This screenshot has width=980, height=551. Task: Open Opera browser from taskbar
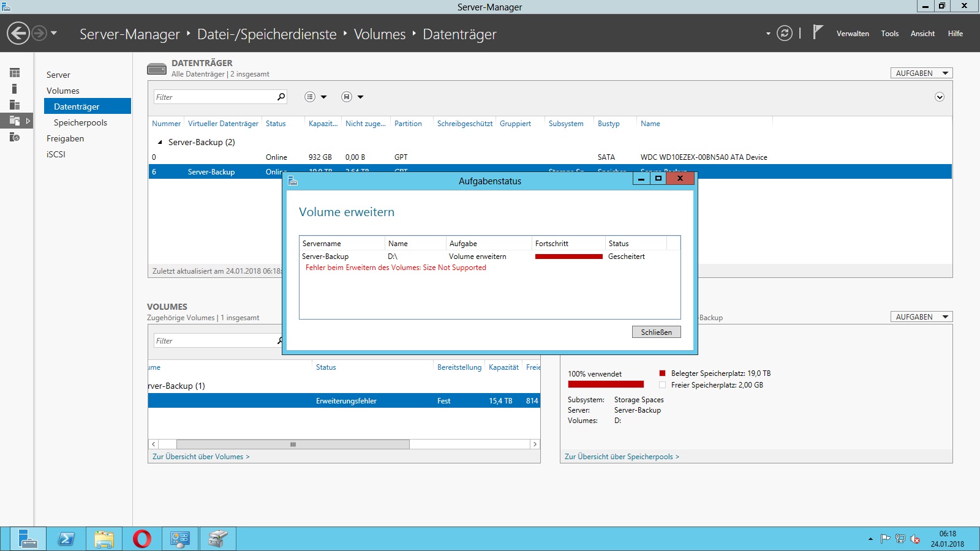click(142, 539)
